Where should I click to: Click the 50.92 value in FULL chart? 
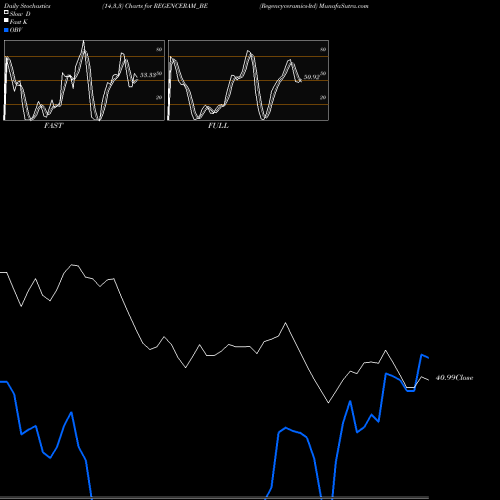coord(312,77)
